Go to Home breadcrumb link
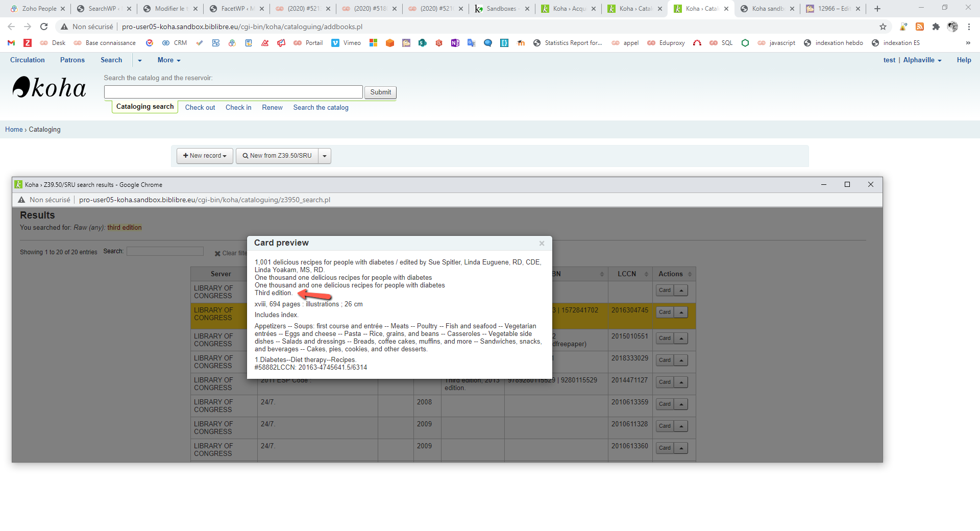 pos(14,130)
